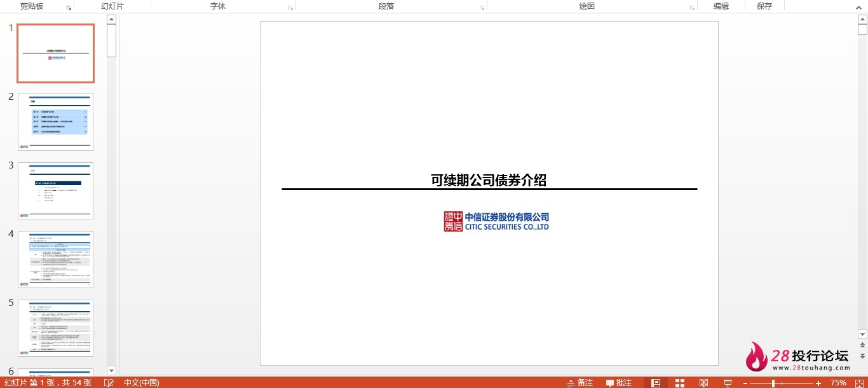Click the slide title 可续期公司债券介绍
This screenshot has height=388, width=868.
(x=489, y=180)
